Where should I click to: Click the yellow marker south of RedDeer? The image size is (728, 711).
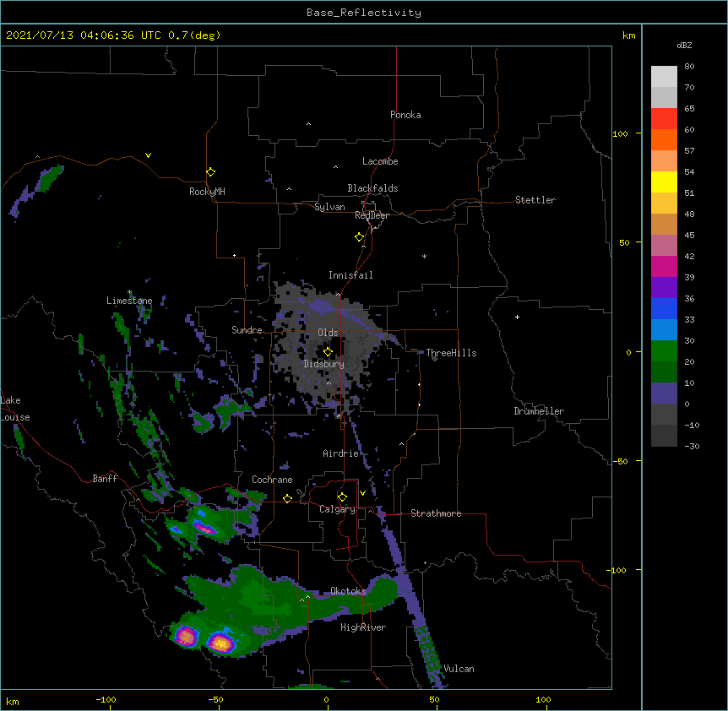coord(359,237)
